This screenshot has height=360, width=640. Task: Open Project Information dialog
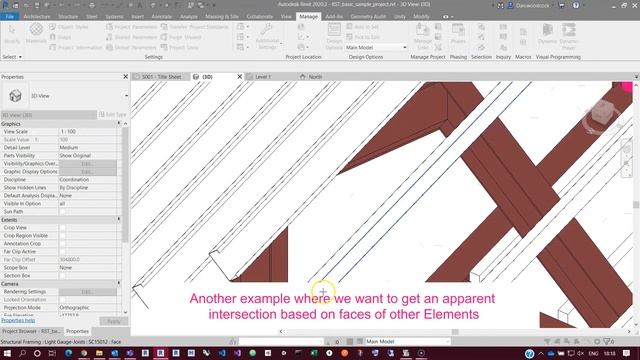[76, 47]
